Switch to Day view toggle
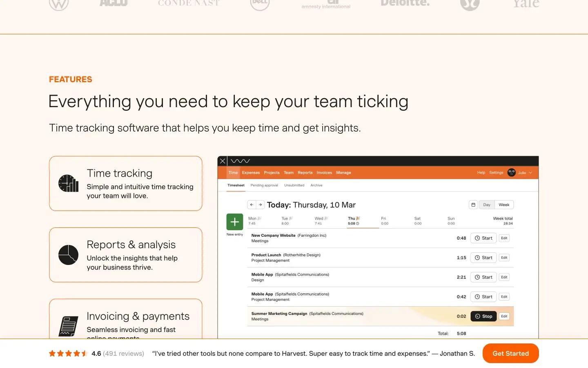588x368 pixels. tap(486, 205)
